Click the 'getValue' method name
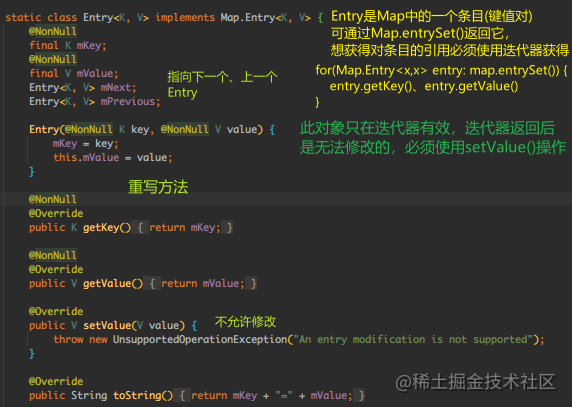The height and width of the screenshot is (407, 572). point(107,284)
